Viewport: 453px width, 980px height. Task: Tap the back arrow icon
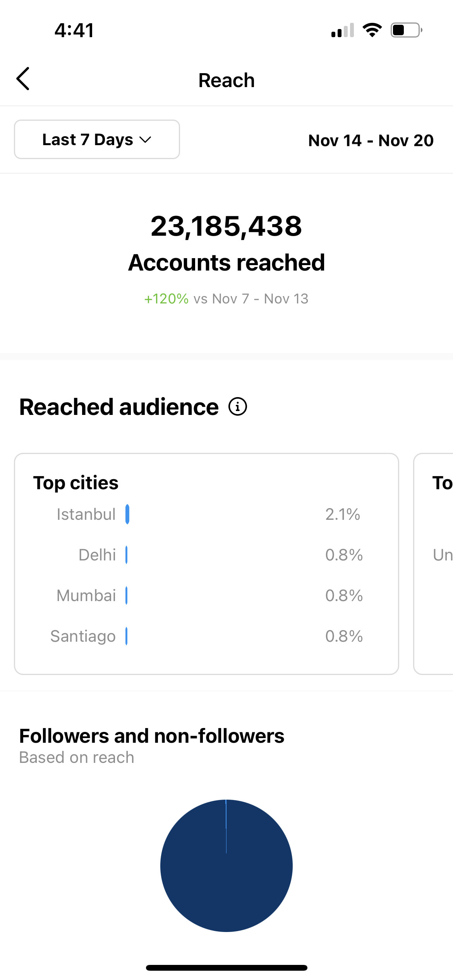23,79
